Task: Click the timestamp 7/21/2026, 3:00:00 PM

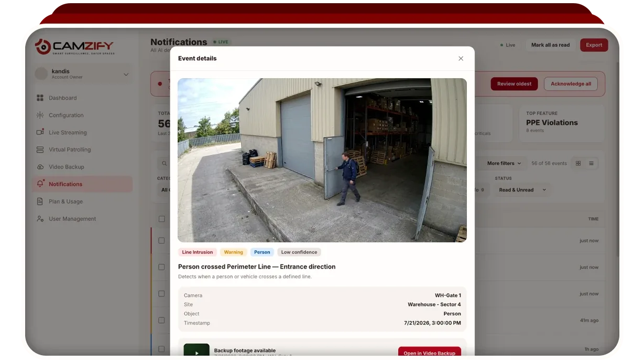Action: click(433, 323)
